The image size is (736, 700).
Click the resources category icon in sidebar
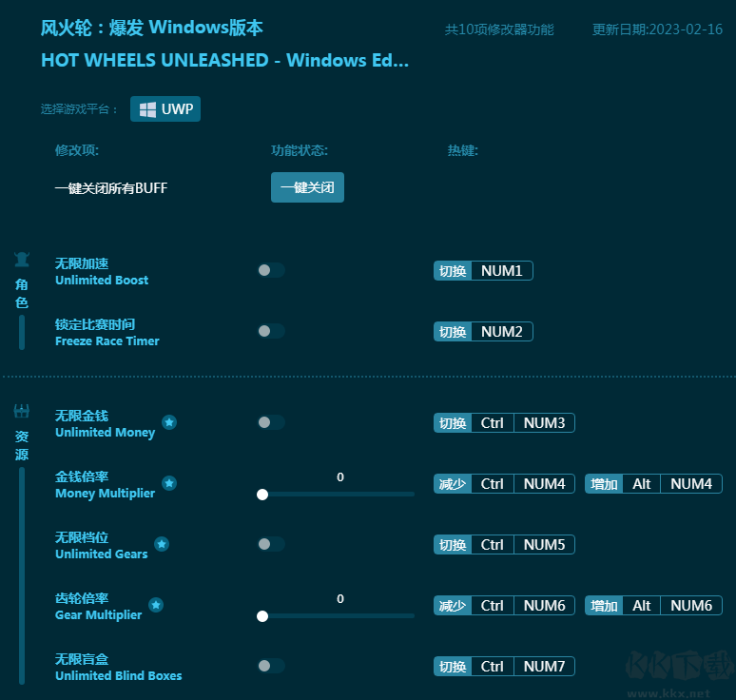click(x=22, y=411)
